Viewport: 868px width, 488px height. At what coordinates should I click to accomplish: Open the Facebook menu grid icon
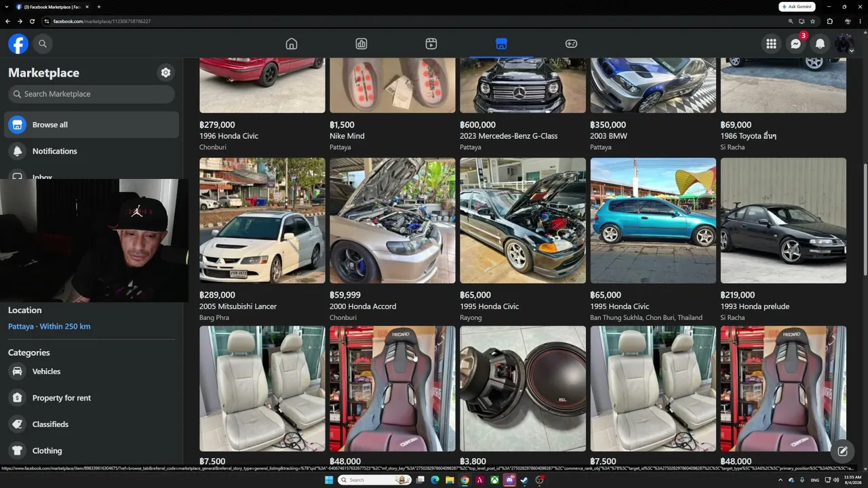(771, 43)
